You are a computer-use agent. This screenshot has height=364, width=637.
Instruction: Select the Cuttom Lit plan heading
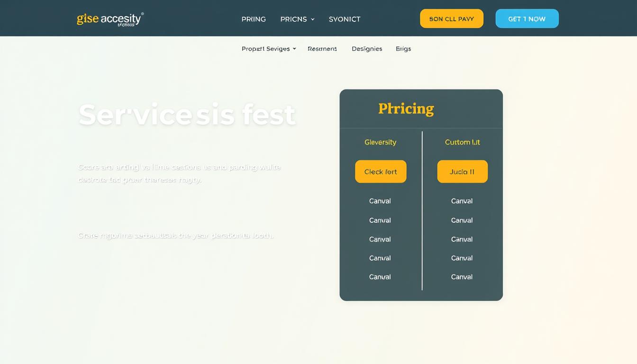coord(462,142)
